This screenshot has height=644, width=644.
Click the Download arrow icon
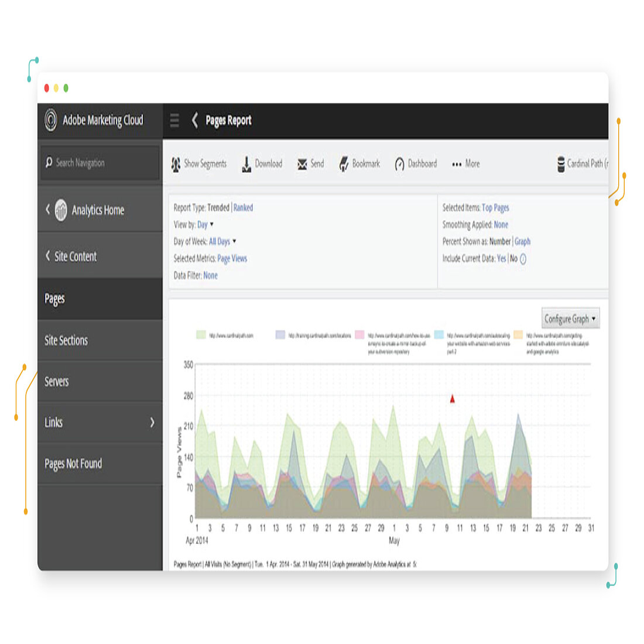246,165
